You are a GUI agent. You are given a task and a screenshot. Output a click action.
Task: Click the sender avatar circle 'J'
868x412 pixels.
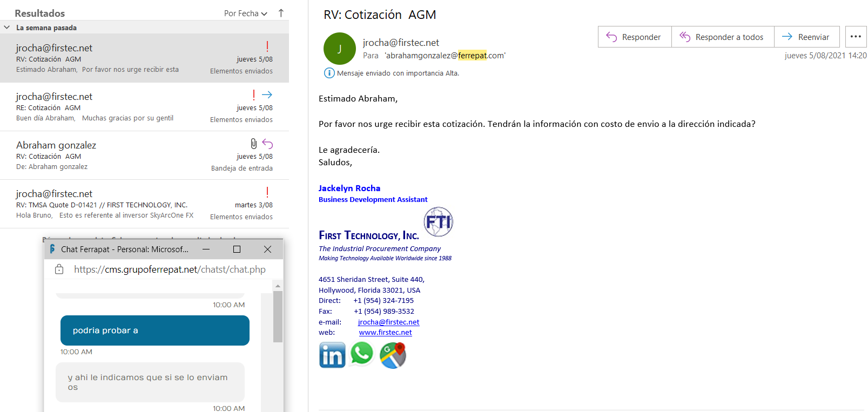[339, 49]
